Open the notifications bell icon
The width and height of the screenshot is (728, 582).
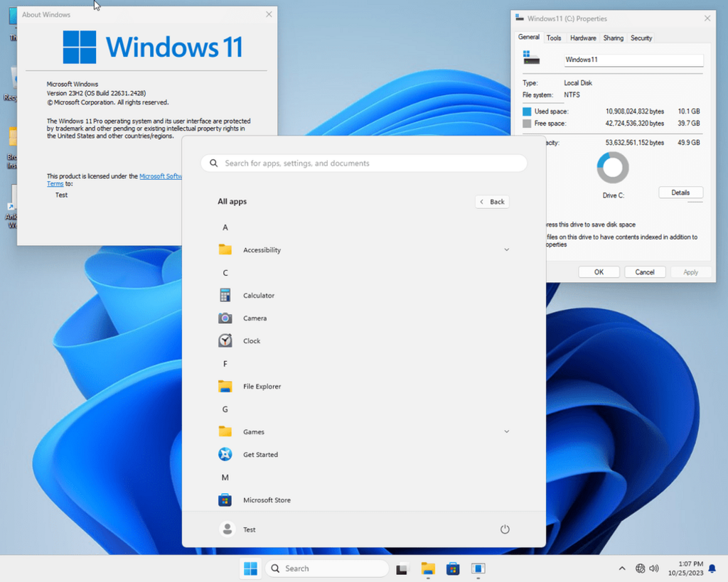(x=712, y=568)
